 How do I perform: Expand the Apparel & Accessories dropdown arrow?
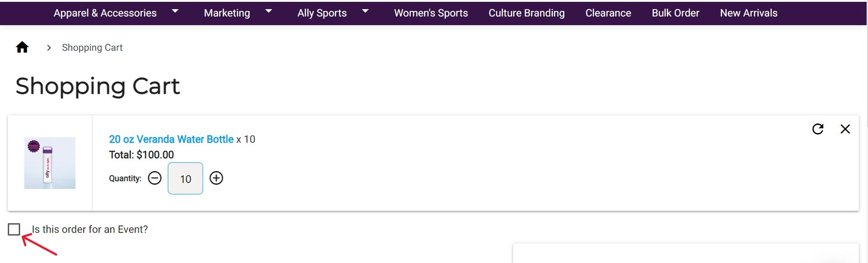[x=175, y=11]
